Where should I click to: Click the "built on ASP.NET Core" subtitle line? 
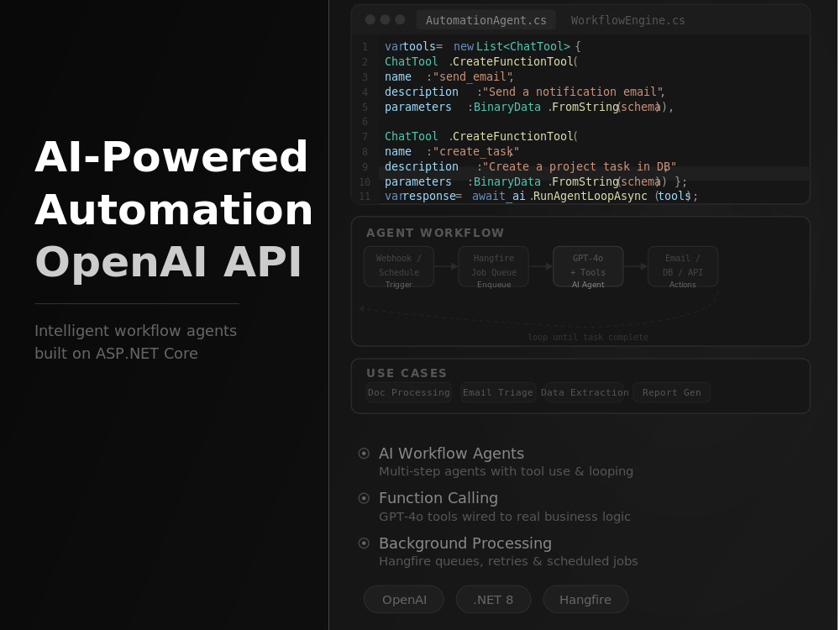click(x=116, y=354)
